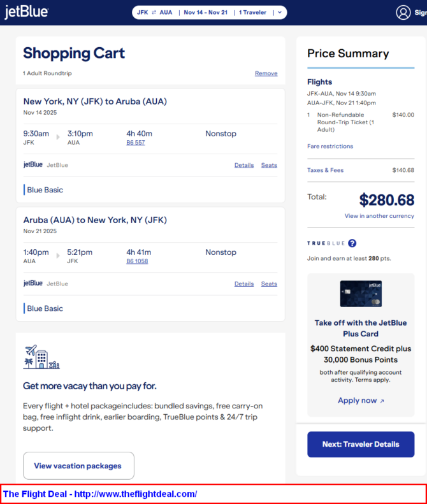Click the JetBlue Plus Card image
This screenshot has width=427, height=504.
361,294
